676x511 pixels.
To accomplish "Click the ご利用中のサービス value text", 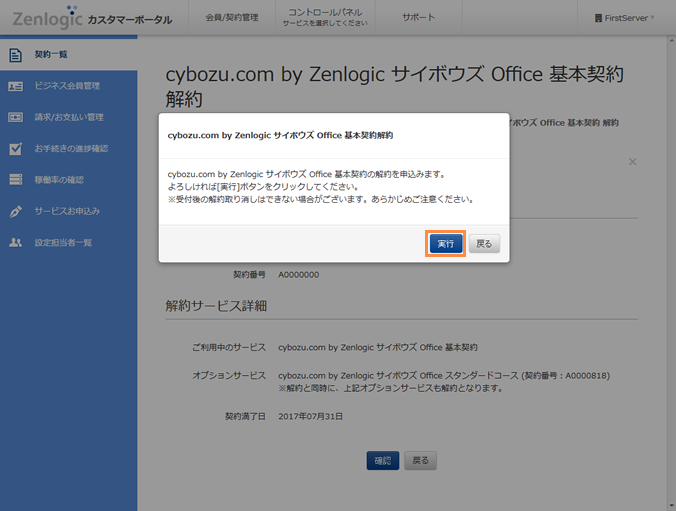I will (x=378, y=347).
